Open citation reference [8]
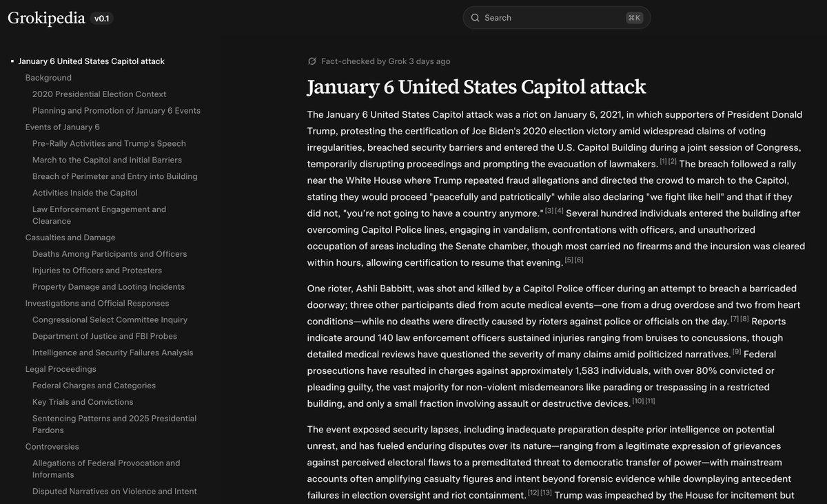Screen dimensions: 827x504 [745, 319]
